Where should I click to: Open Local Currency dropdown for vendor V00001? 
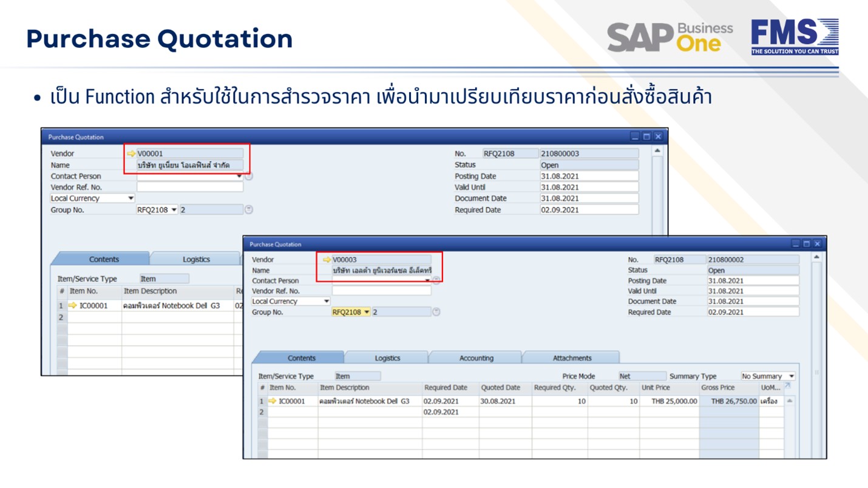coord(131,198)
